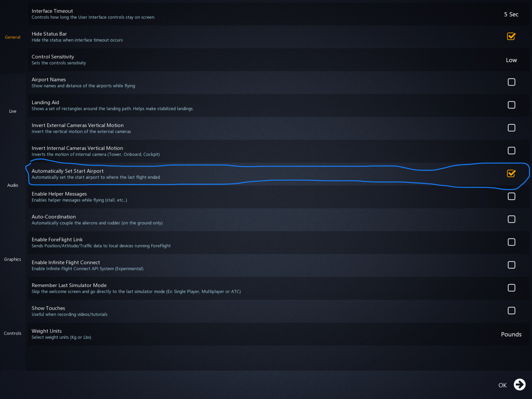Screen dimensions: 532x399
Task: Enable ForeFlight Link checkbox
Action: 511,242
